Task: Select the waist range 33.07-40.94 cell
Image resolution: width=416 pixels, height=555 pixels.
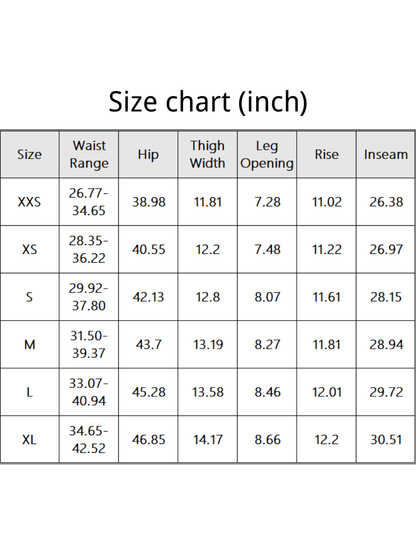Action: [x=89, y=392]
